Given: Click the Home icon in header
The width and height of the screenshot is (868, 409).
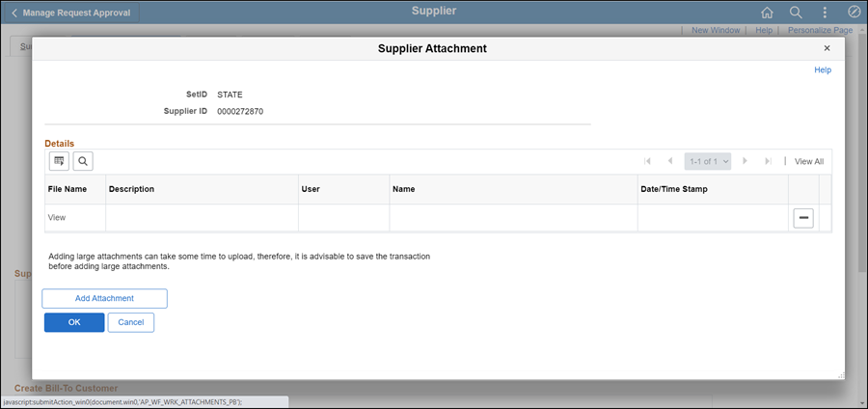Looking at the screenshot, I should 767,13.
